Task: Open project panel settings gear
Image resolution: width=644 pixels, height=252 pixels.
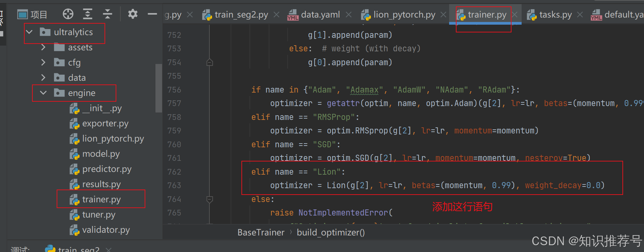Action: click(133, 14)
